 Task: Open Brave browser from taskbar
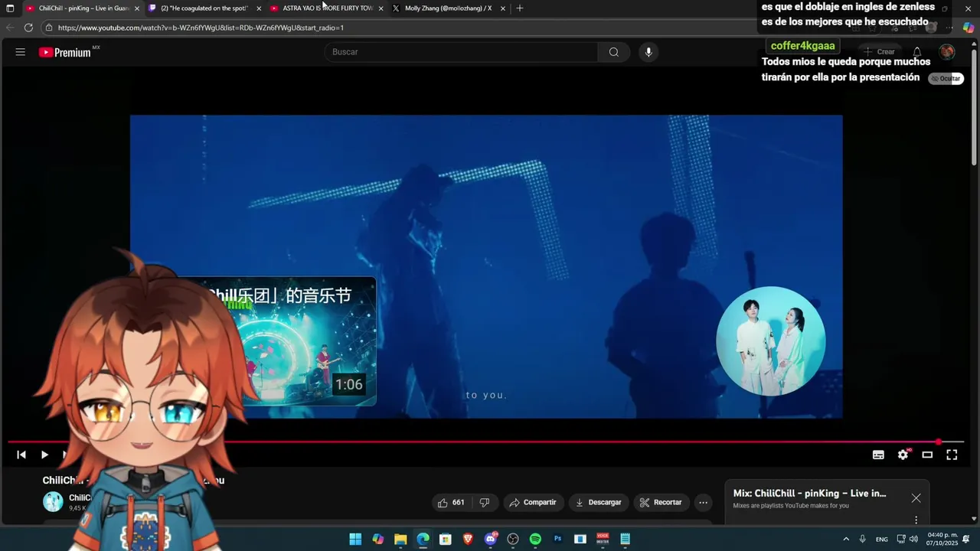click(x=468, y=539)
